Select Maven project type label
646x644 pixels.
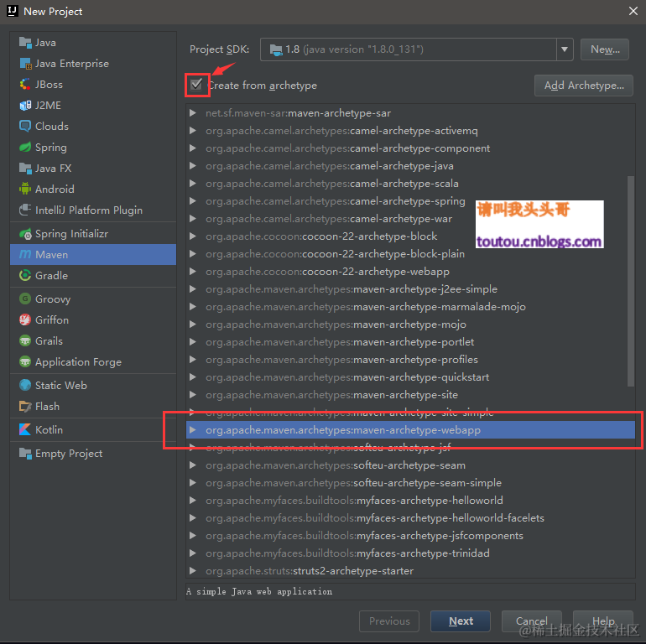click(51, 255)
